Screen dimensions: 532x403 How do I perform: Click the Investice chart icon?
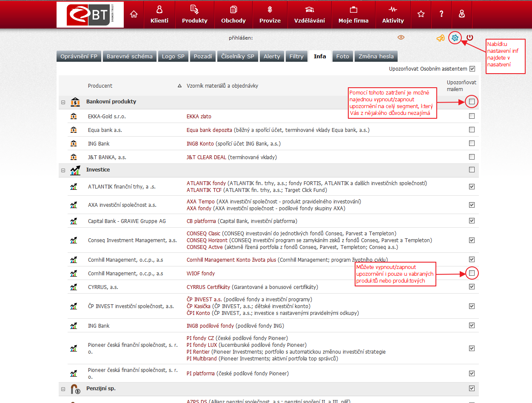[x=75, y=170]
